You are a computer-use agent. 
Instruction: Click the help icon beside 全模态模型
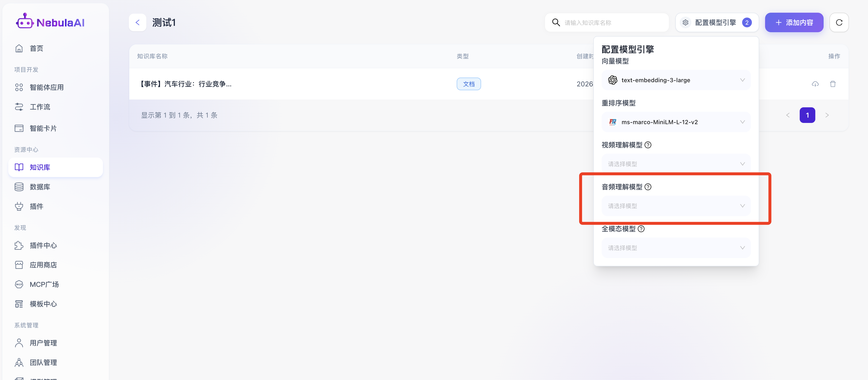tap(641, 229)
